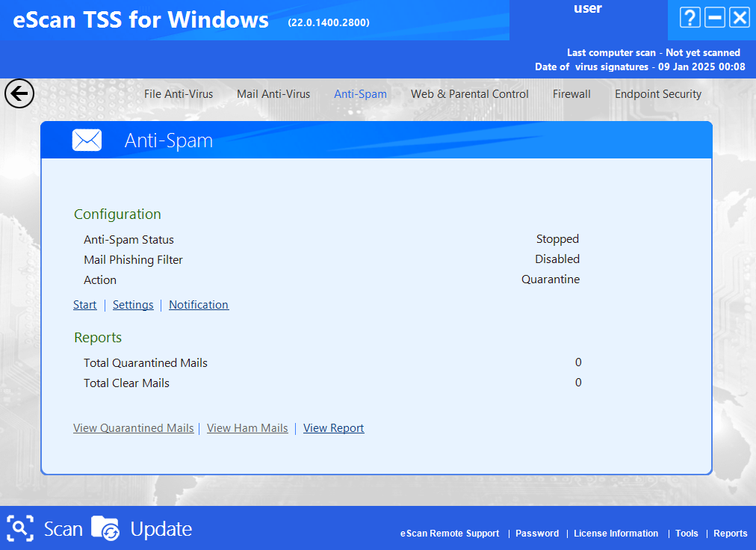
Task: Go to Endpoint Security tab
Action: pyautogui.click(x=658, y=94)
